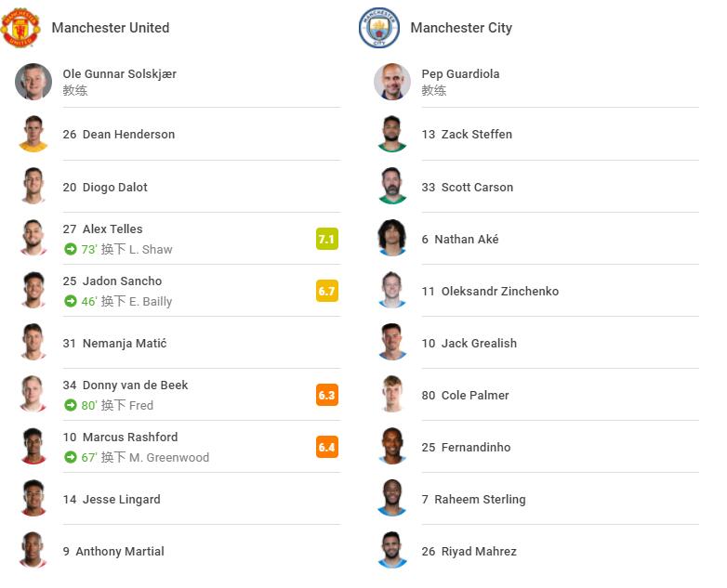Click Nathan Aké's player portrait
Image resolution: width=727 pixels, height=588 pixels.
pos(392,238)
